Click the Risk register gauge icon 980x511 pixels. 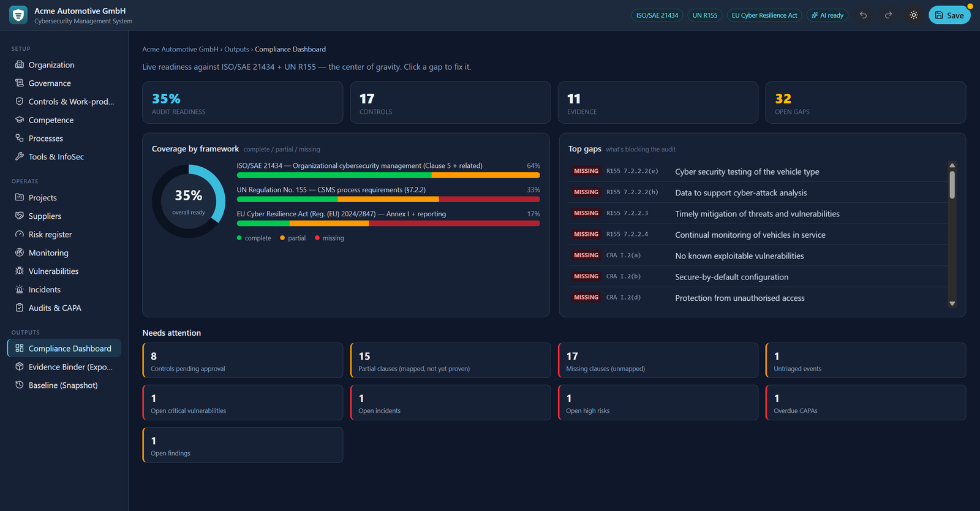point(20,234)
